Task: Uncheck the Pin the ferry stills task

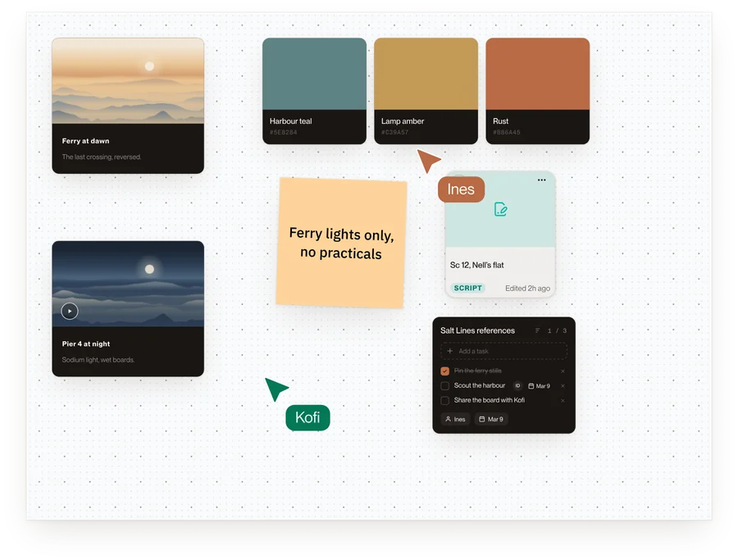Action: point(444,371)
